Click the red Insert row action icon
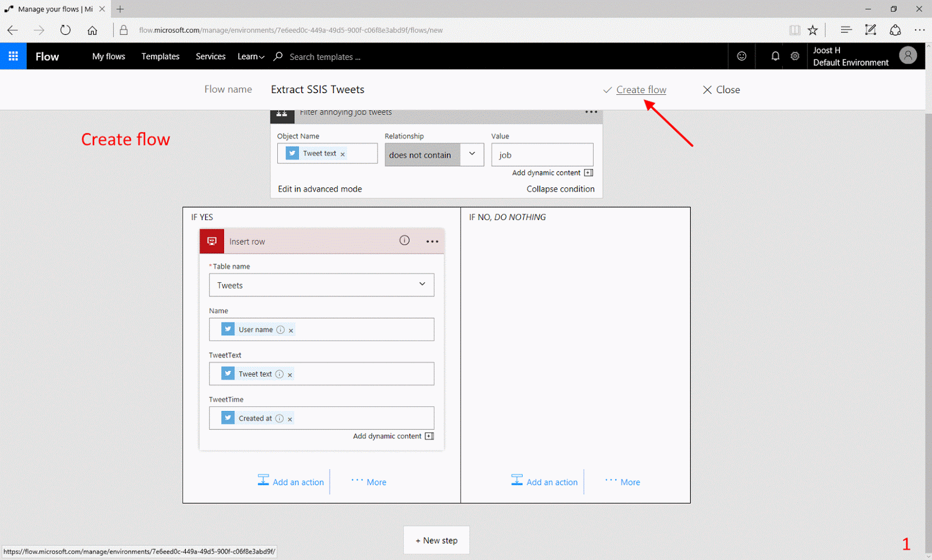 (211, 240)
